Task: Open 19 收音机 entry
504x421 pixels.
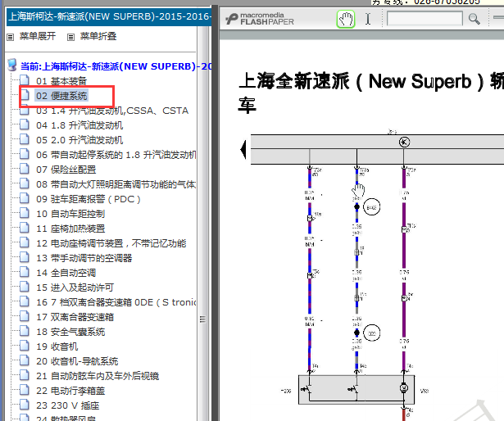Action: click(x=57, y=346)
